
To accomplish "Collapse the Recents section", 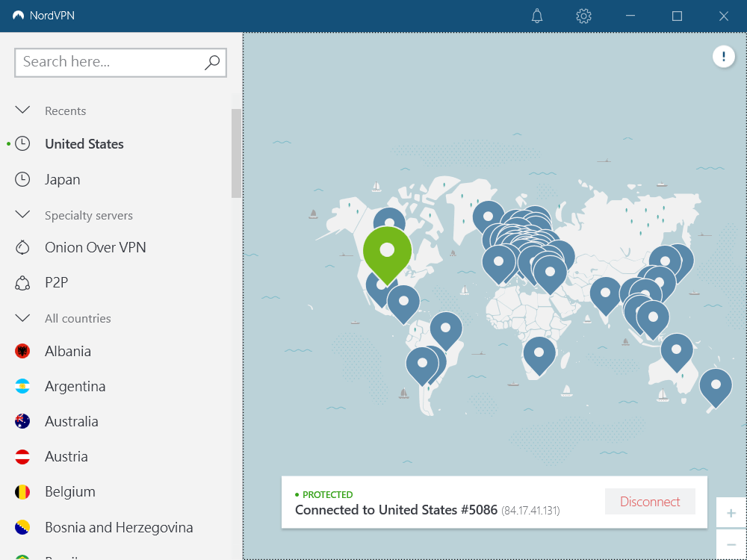I will coord(22,110).
